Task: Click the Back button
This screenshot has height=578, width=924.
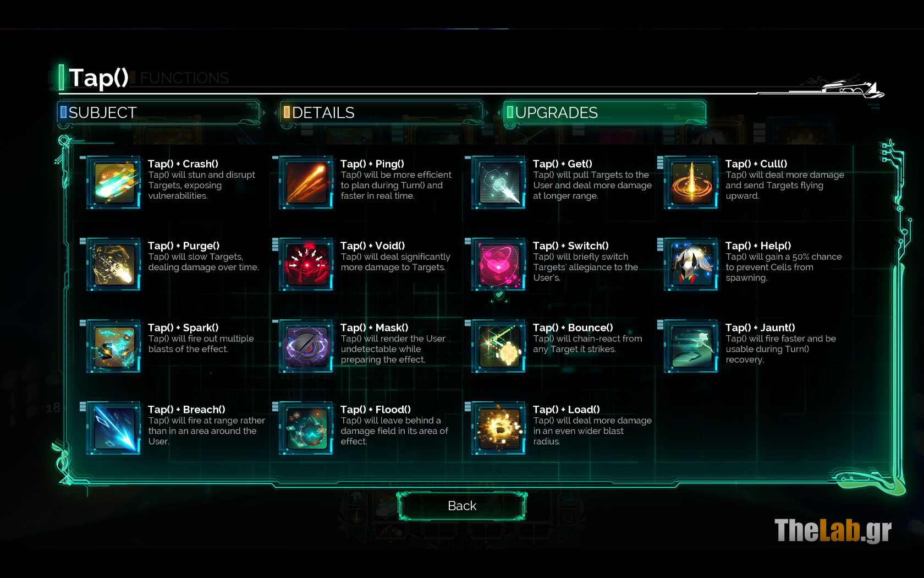Action: 462,506
